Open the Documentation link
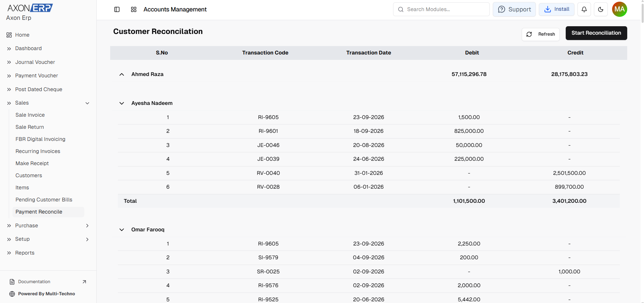Viewport: 644px width, 303px height. pyautogui.click(x=34, y=282)
